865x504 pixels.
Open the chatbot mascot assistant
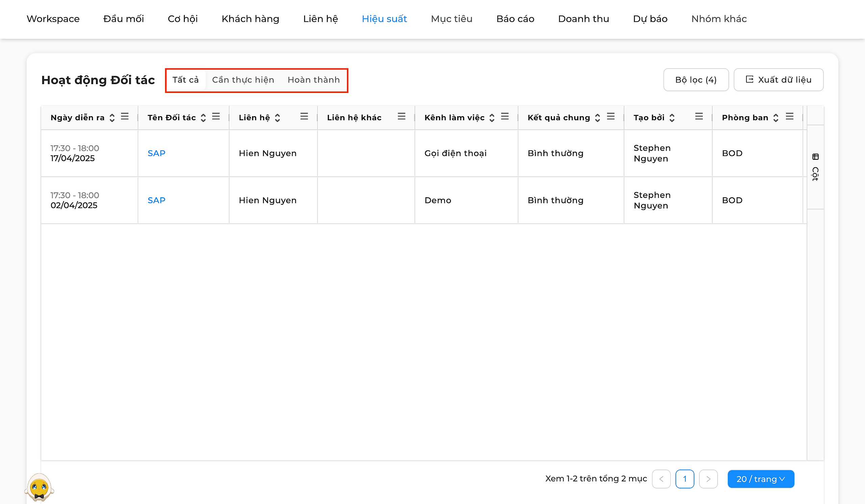click(x=39, y=487)
